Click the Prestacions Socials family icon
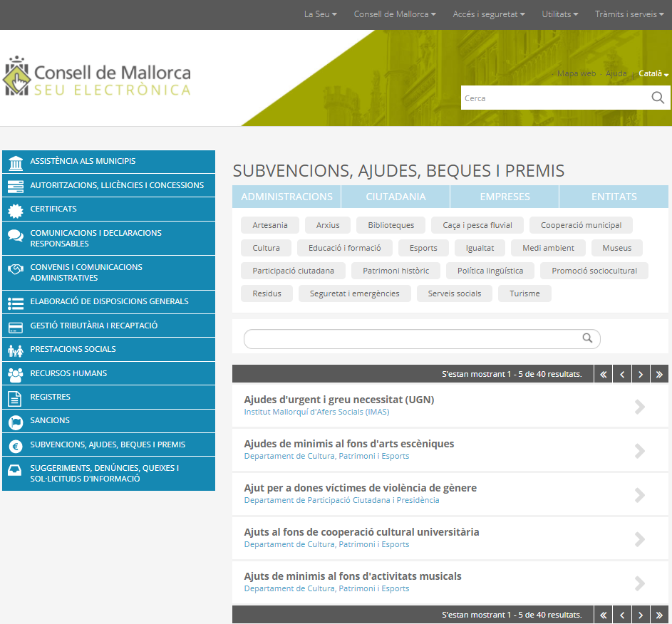Image resolution: width=672 pixels, height=624 pixels. point(15,350)
